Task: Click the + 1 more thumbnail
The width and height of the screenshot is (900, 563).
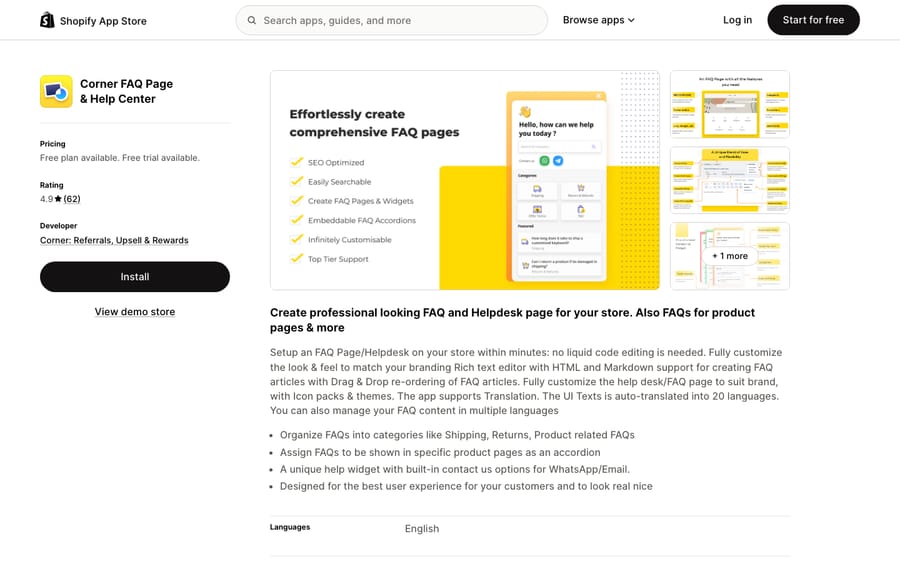Action: coord(730,256)
